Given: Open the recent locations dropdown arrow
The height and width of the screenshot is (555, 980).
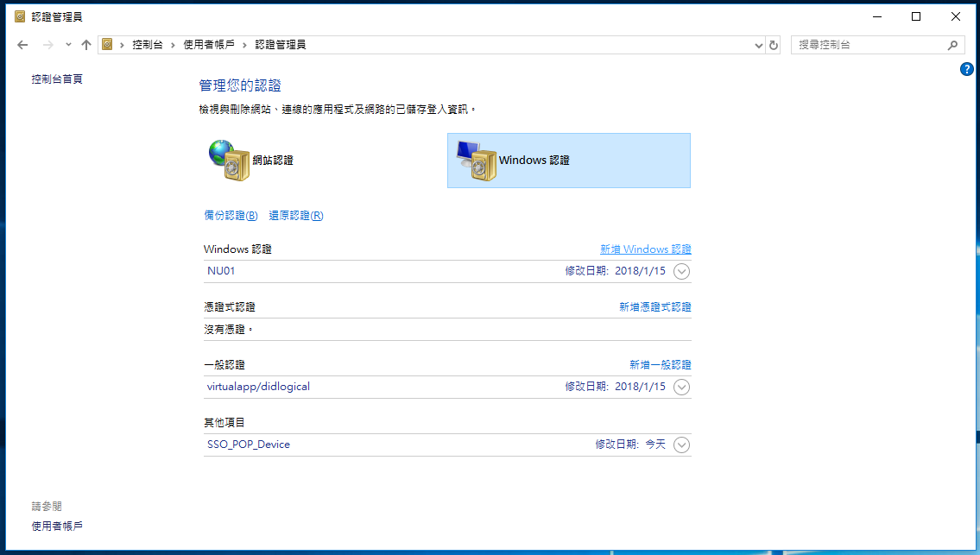Looking at the screenshot, I should pyautogui.click(x=67, y=45).
